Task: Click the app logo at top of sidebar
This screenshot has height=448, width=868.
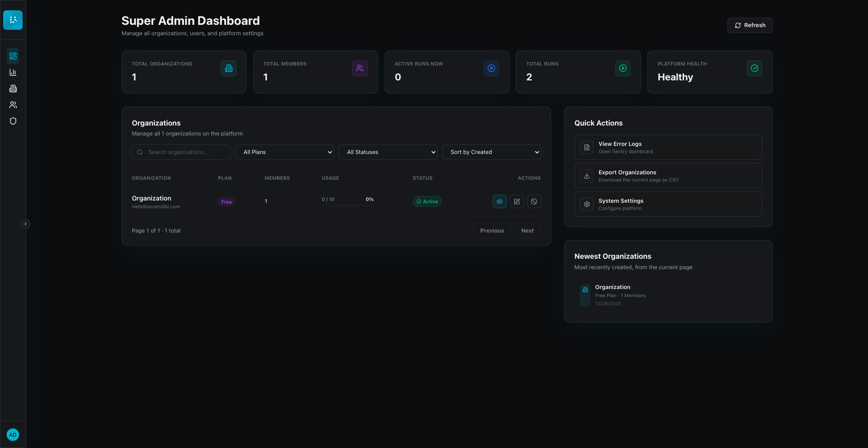Action: (13, 20)
